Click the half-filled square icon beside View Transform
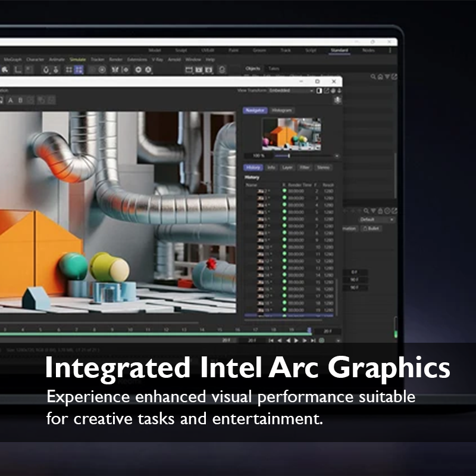Viewport: 476px width, 476px height. (319, 90)
